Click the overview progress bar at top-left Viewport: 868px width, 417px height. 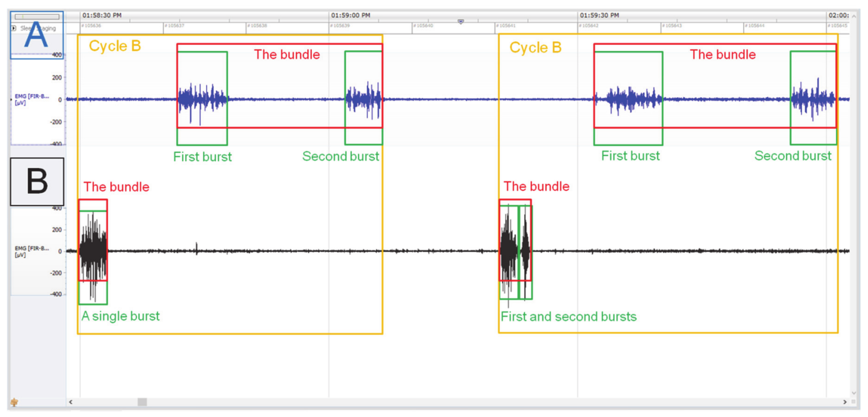[37, 16]
